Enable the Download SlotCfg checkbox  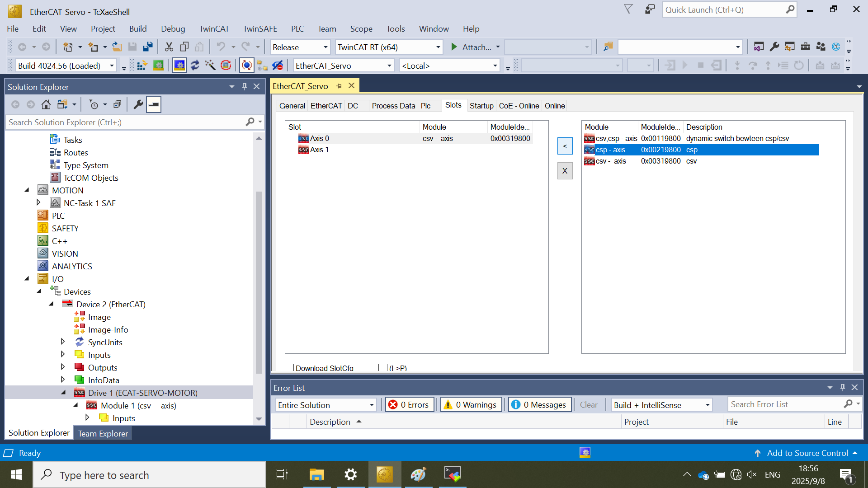(290, 368)
